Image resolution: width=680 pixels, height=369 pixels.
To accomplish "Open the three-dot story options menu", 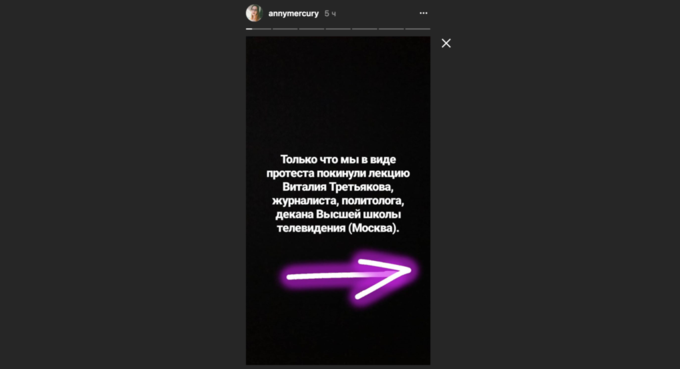I will pos(423,13).
